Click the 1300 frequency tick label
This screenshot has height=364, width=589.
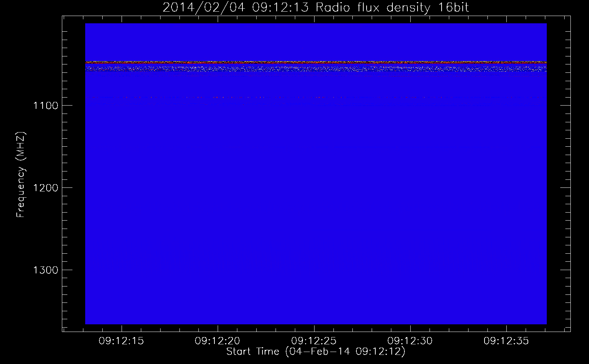[x=46, y=270]
